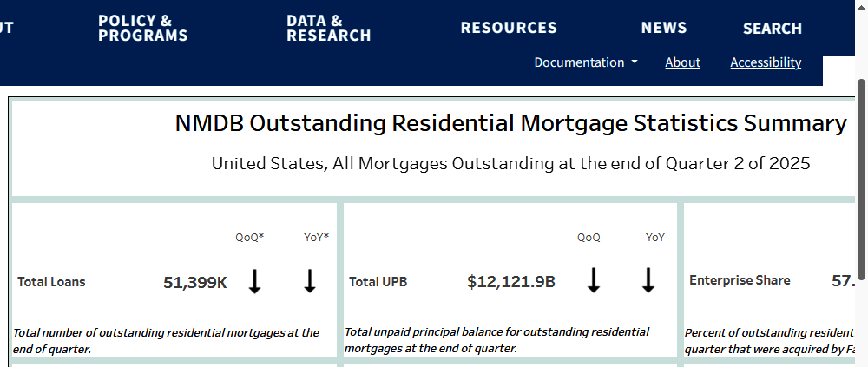Open the Policy & Programs menu

142,28
